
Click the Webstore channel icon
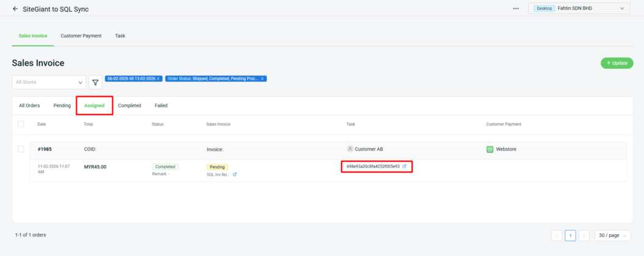click(490, 149)
